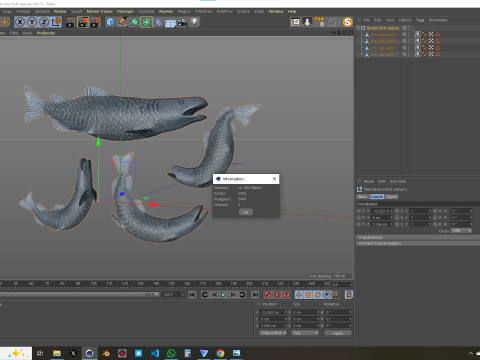Toggle rotation keyframe recording icon
480x360 pixels.
coord(317,295)
